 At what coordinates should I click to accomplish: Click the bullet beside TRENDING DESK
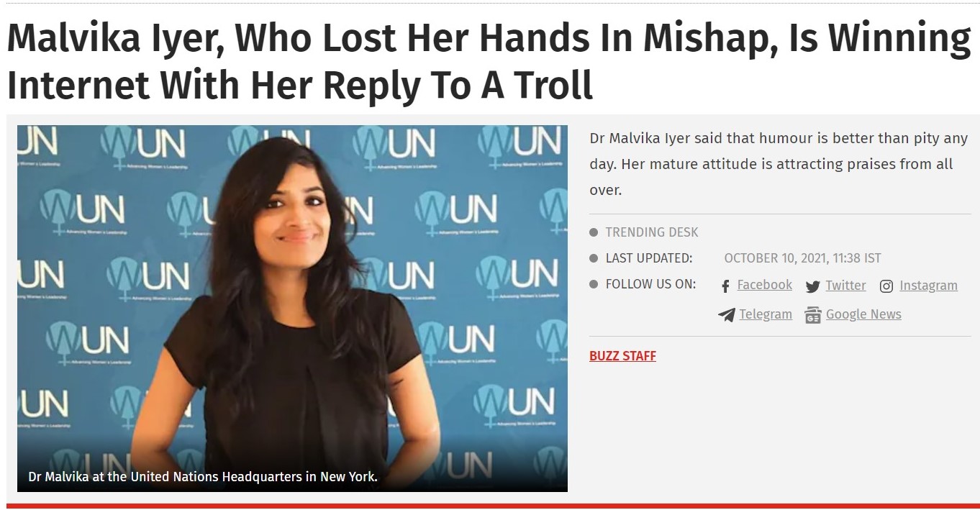594,232
